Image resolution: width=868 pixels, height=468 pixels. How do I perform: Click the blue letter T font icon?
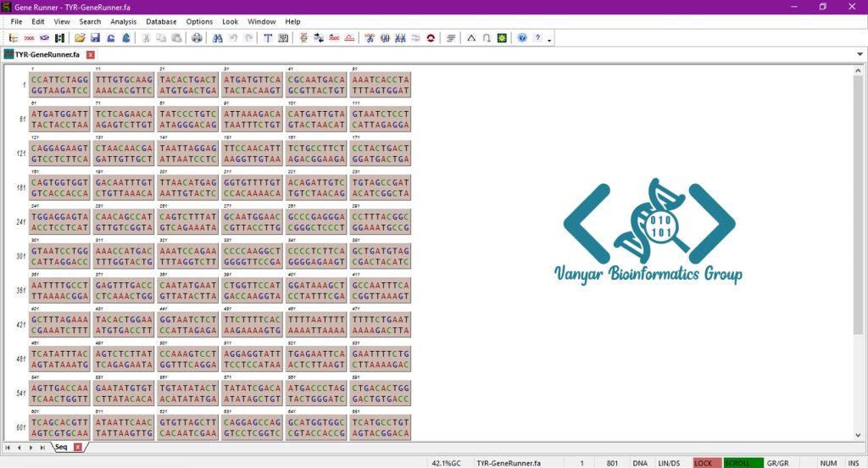[x=268, y=37]
